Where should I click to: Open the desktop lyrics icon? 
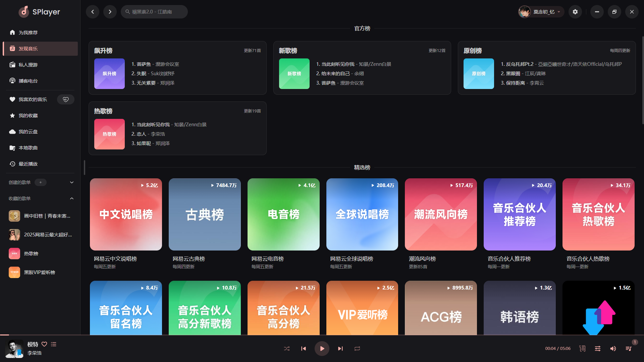(x=582, y=349)
